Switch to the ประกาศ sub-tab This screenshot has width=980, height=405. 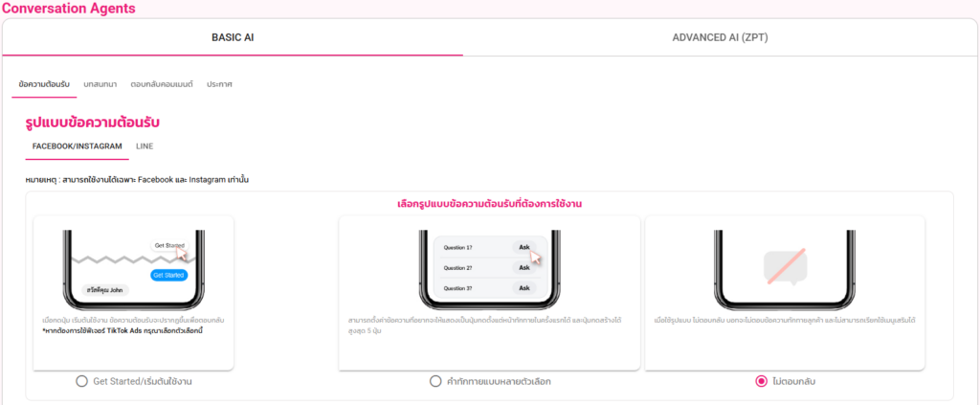click(220, 84)
